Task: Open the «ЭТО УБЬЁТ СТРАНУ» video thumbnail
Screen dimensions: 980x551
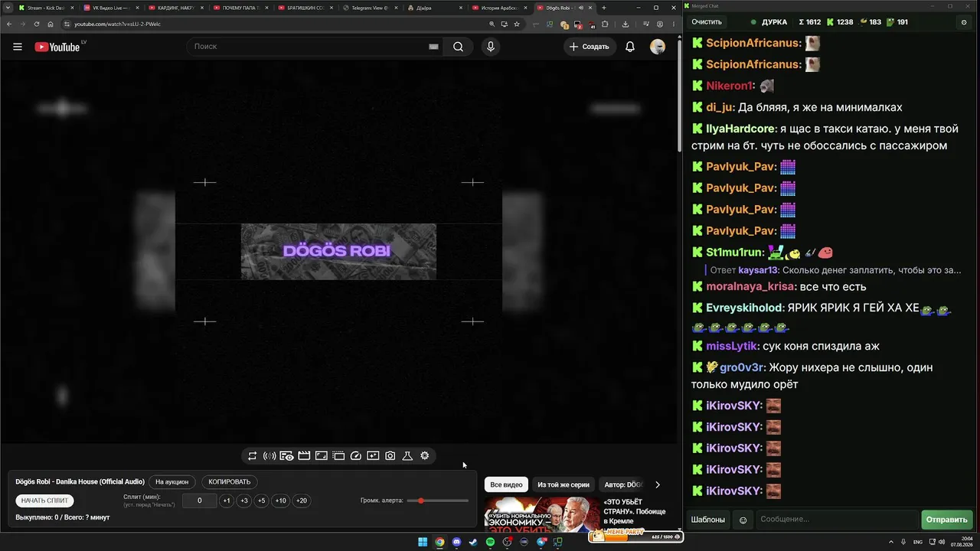Action: [542, 514]
